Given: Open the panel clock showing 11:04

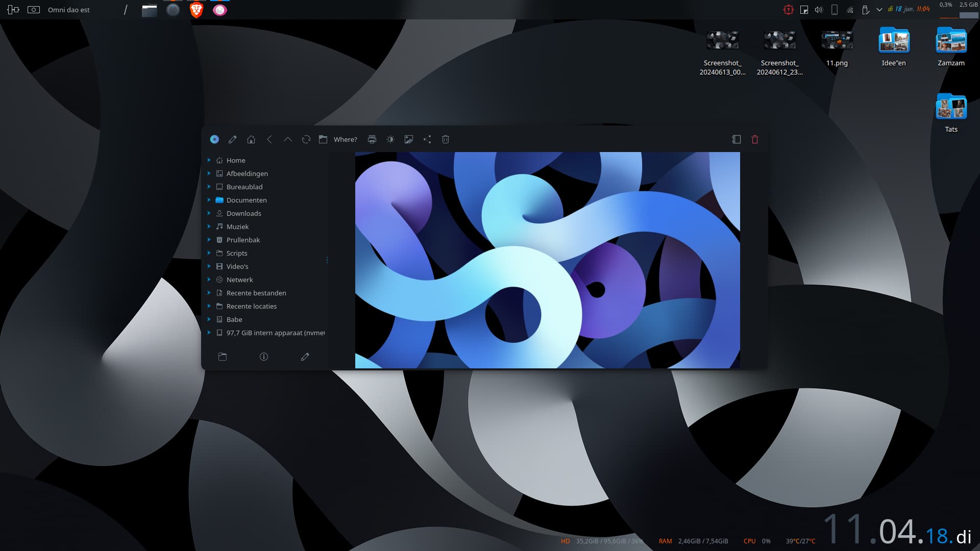Looking at the screenshot, I should [909, 9].
